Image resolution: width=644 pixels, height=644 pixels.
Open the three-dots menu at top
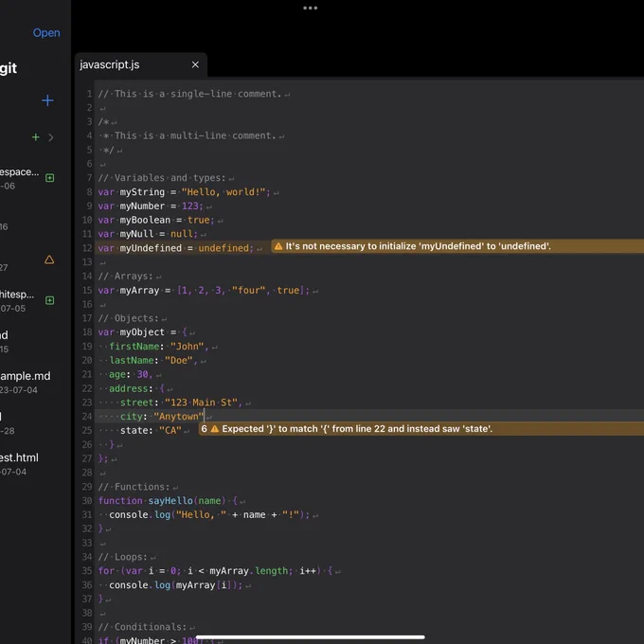coord(310,8)
